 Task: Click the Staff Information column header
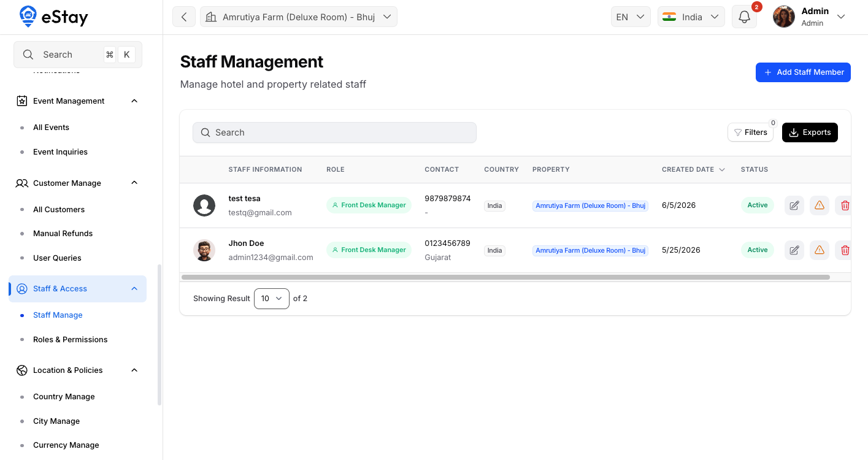(x=265, y=169)
